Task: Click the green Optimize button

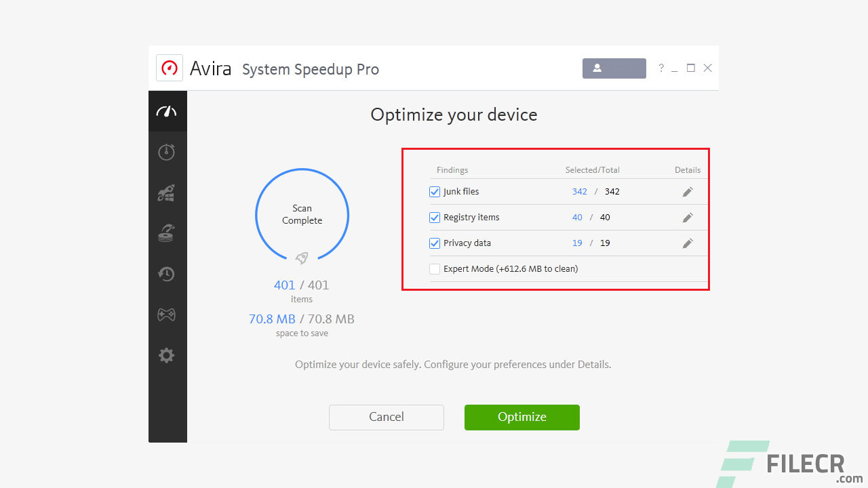Action: 522,417
